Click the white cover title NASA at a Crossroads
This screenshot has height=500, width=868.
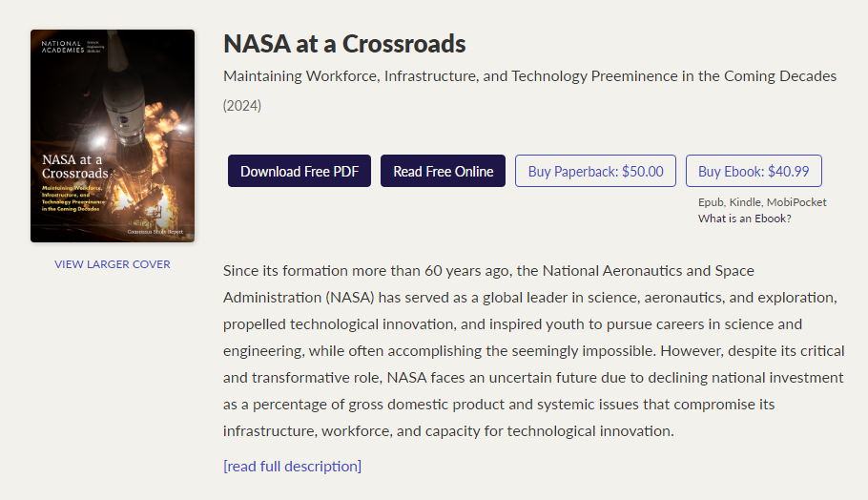click(75, 167)
